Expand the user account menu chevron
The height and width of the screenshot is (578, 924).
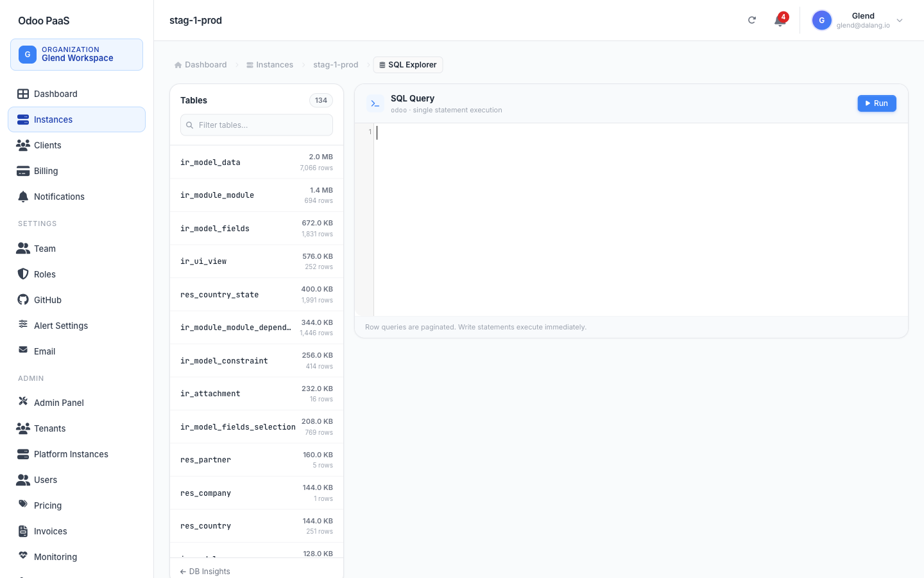(x=900, y=21)
